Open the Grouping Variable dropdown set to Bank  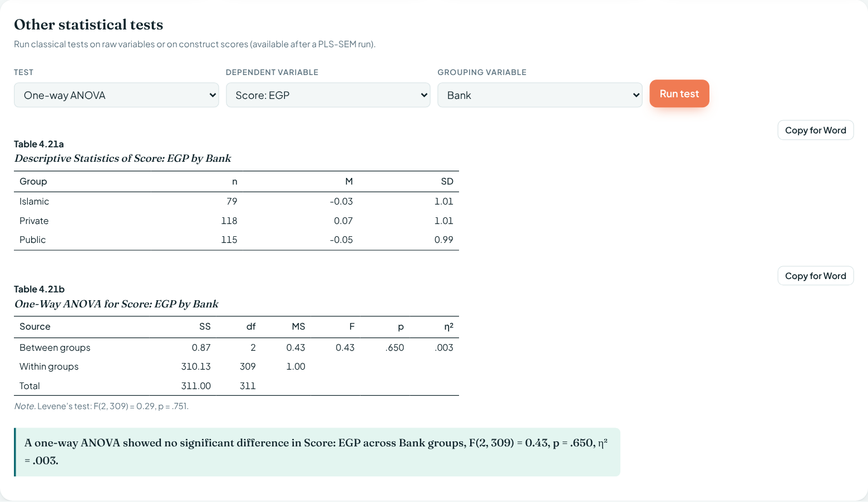click(540, 95)
